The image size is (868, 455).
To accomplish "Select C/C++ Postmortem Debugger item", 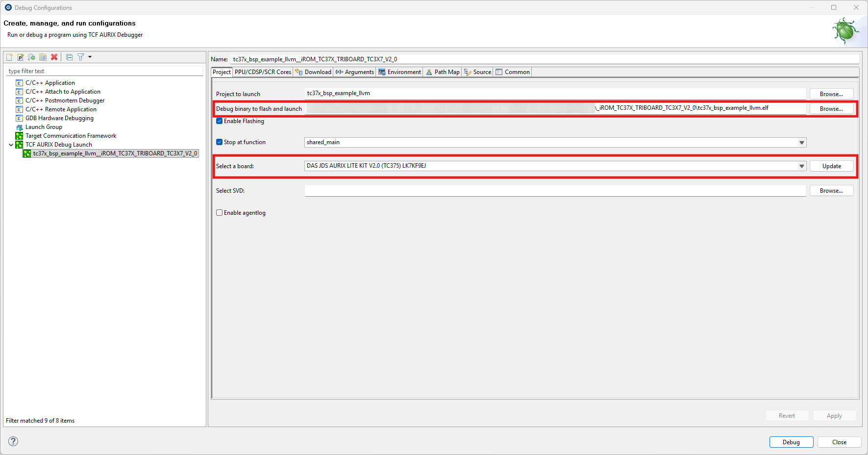I will [65, 101].
